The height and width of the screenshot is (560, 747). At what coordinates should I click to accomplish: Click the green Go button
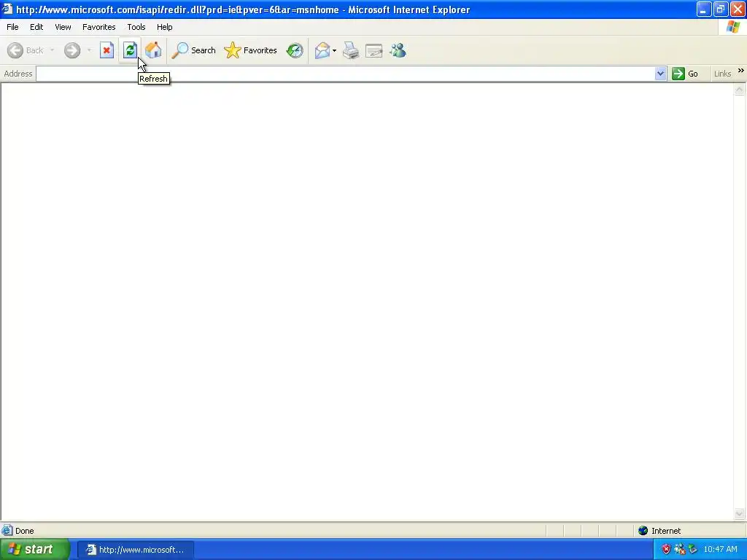(x=685, y=74)
